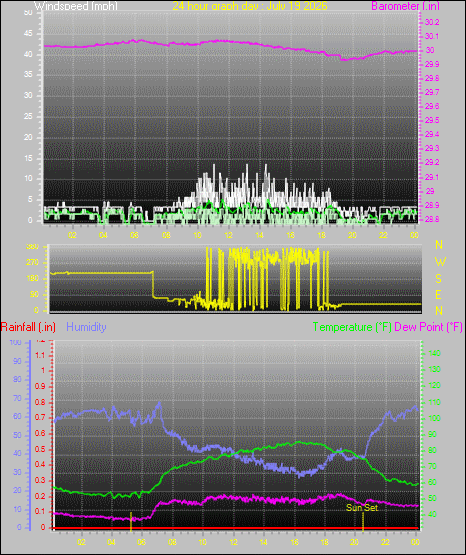Click the yellow sunset marker line below "Sun Set"
The height and width of the screenshot is (555, 466).
tap(363, 522)
